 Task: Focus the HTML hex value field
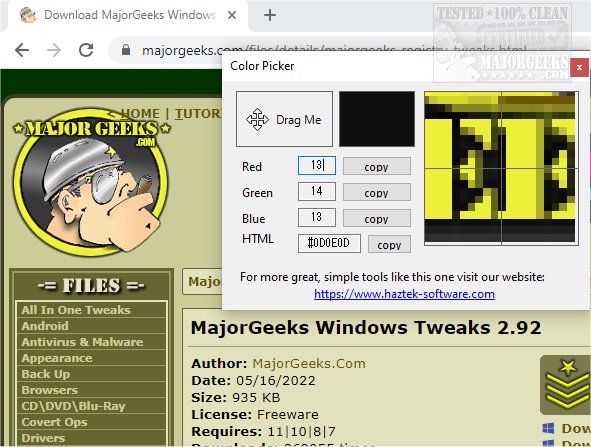click(x=329, y=243)
